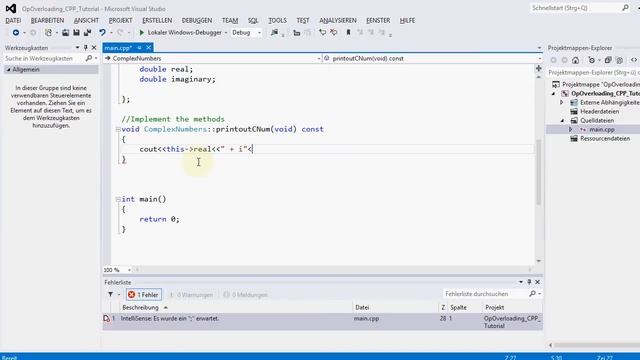Viewport: 640px width, 360px height.
Task: Expand Externe Abhängigkeiten tree node
Action: pos(562,102)
